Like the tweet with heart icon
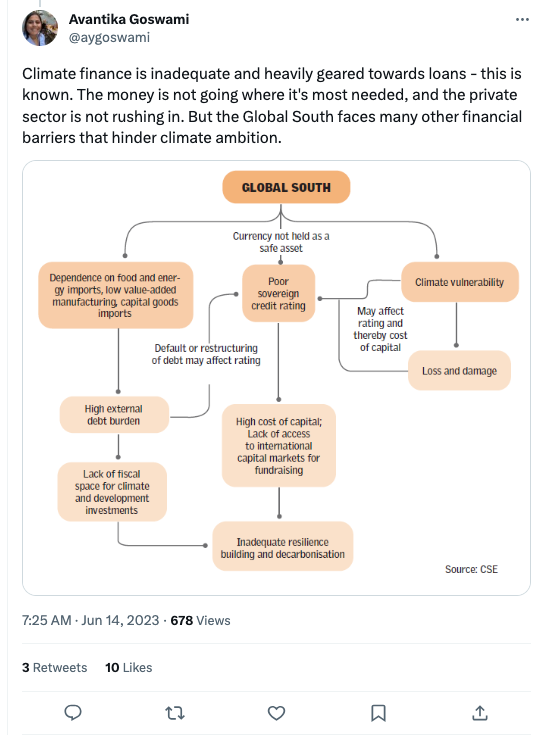538x735 pixels. (x=276, y=713)
